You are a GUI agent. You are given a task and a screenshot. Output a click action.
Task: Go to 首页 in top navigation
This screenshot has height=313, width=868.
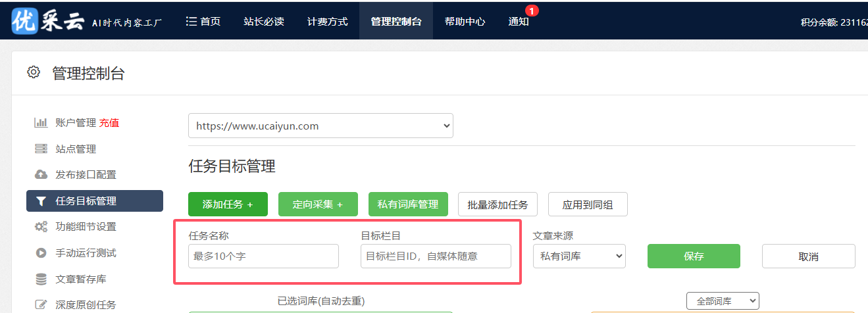(203, 21)
